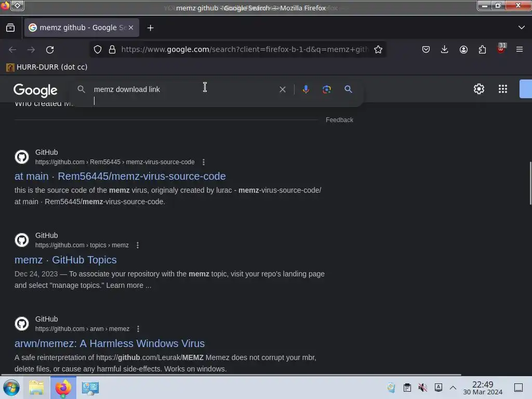Open clock showing 22:49
Screen dimensions: 532x399
(483, 388)
